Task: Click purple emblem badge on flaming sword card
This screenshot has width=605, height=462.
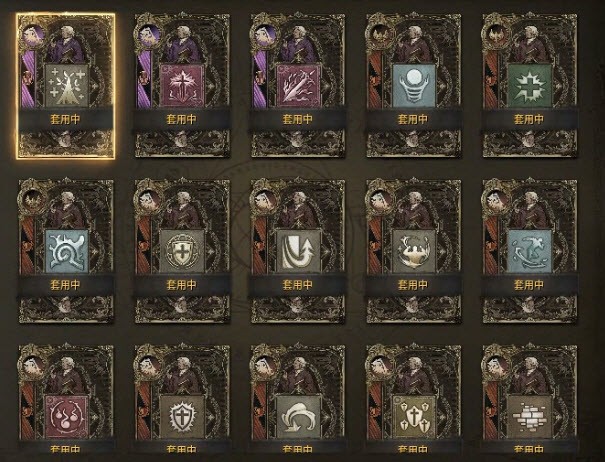Action: [x=265, y=36]
